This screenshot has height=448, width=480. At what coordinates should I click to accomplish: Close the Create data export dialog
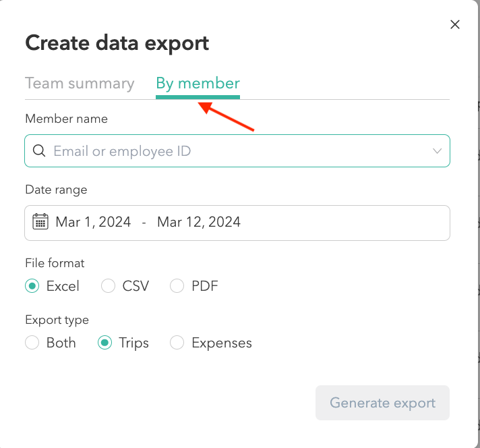click(455, 25)
